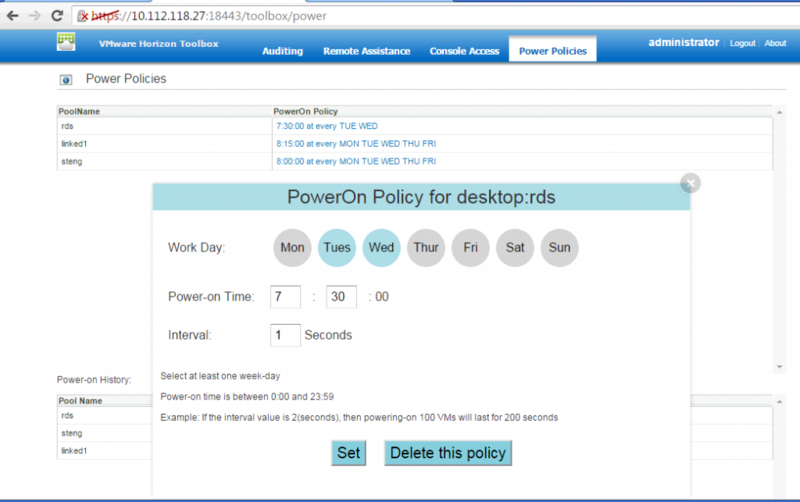The image size is (800, 502).
Task: Click the administrator username
Action: pos(684,42)
